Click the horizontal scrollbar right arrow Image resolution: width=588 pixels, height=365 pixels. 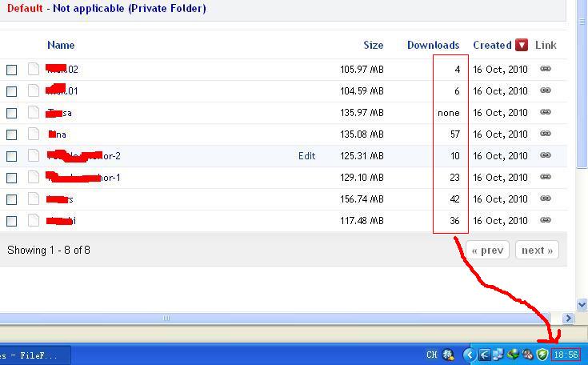click(x=569, y=318)
